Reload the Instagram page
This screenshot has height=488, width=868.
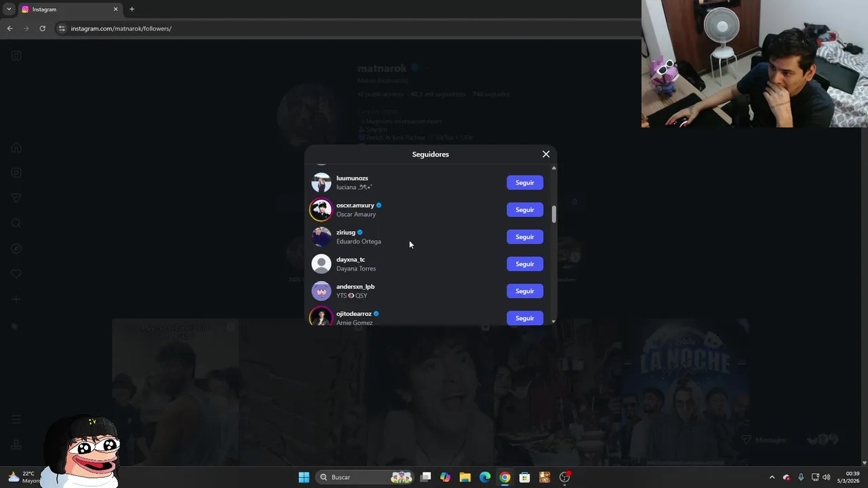tap(42, 28)
